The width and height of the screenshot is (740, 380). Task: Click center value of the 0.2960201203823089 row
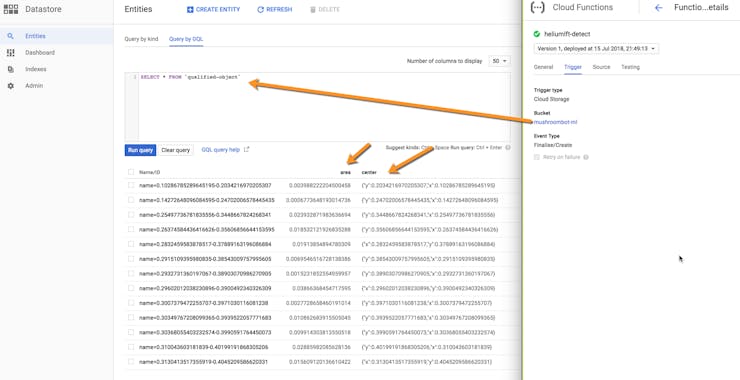coord(428,288)
